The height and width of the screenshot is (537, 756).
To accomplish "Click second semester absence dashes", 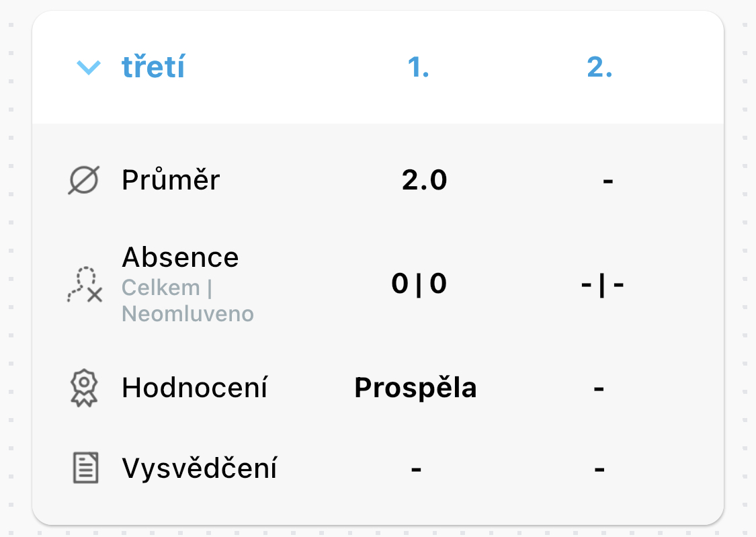I will pos(602,285).
